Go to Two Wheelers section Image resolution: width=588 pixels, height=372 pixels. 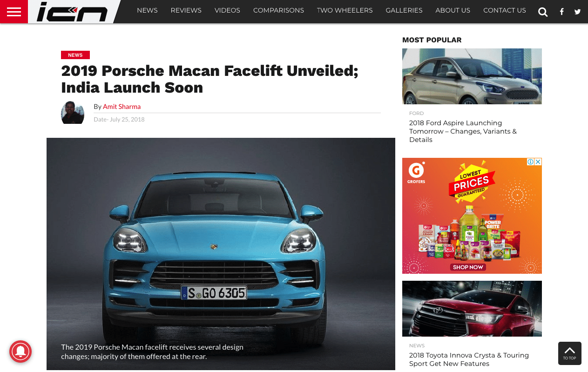pos(345,10)
